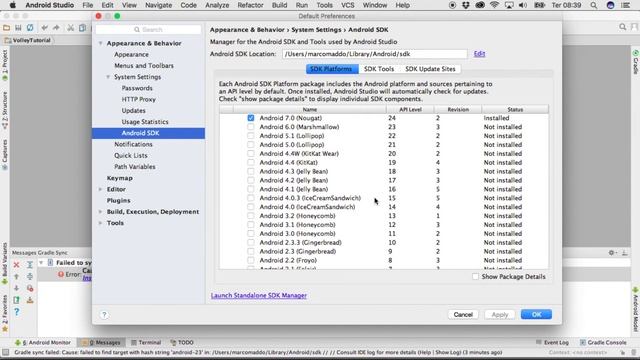This screenshot has height=360, width=640.
Task: Expand the Editor settings node arrow
Action: [x=100, y=189]
